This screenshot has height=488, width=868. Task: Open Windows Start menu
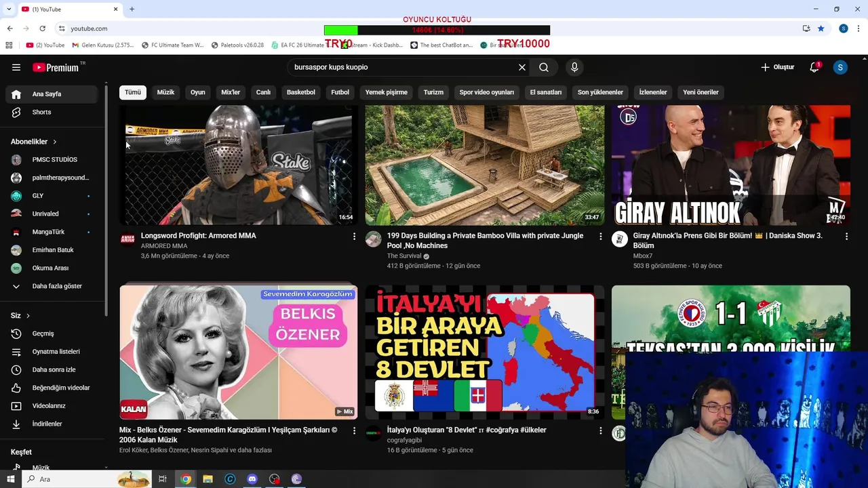pyautogui.click(x=10, y=479)
